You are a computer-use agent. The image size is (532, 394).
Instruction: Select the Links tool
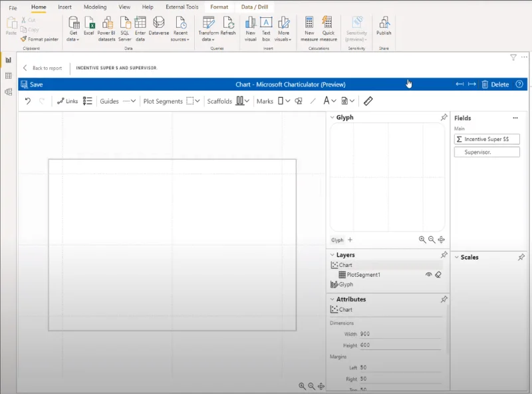click(x=67, y=101)
